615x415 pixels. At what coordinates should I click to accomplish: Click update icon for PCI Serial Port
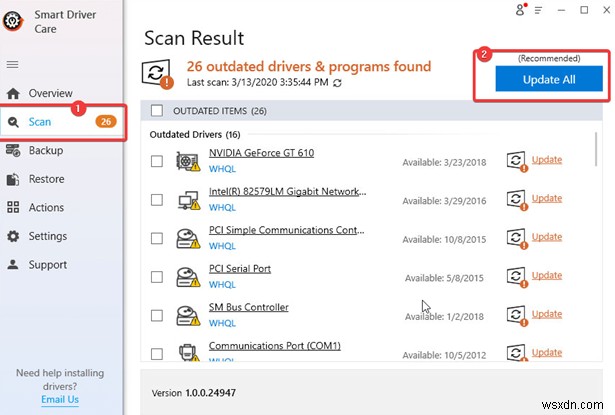517,277
